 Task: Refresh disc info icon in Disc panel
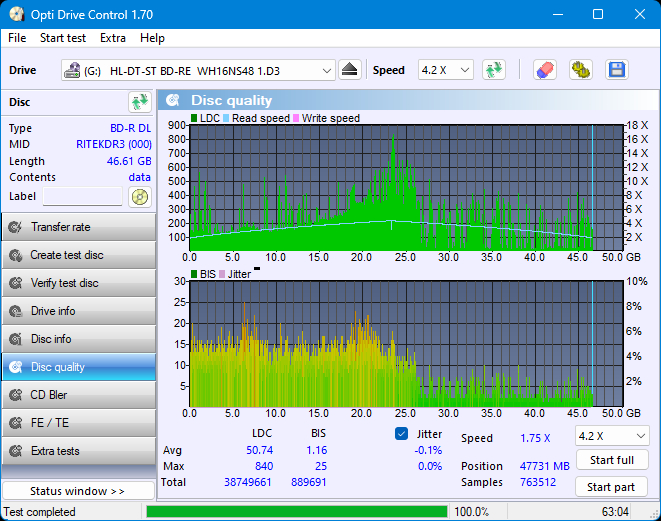140,102
